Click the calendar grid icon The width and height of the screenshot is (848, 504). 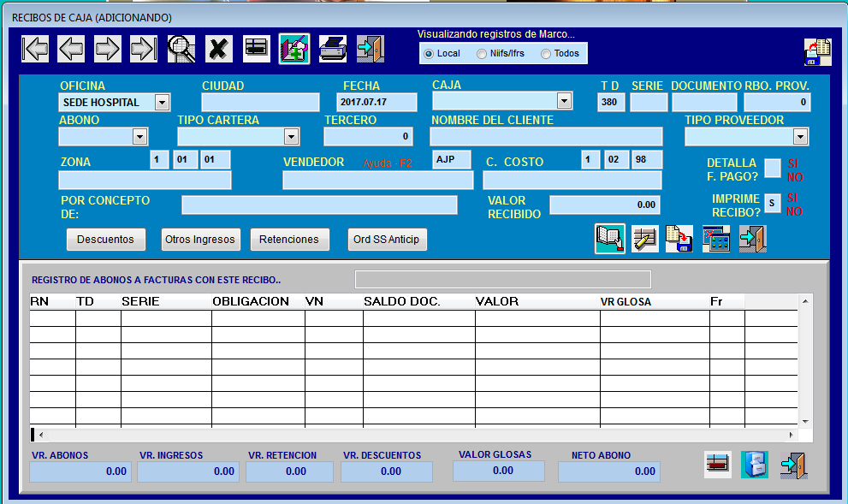[716, 239]
